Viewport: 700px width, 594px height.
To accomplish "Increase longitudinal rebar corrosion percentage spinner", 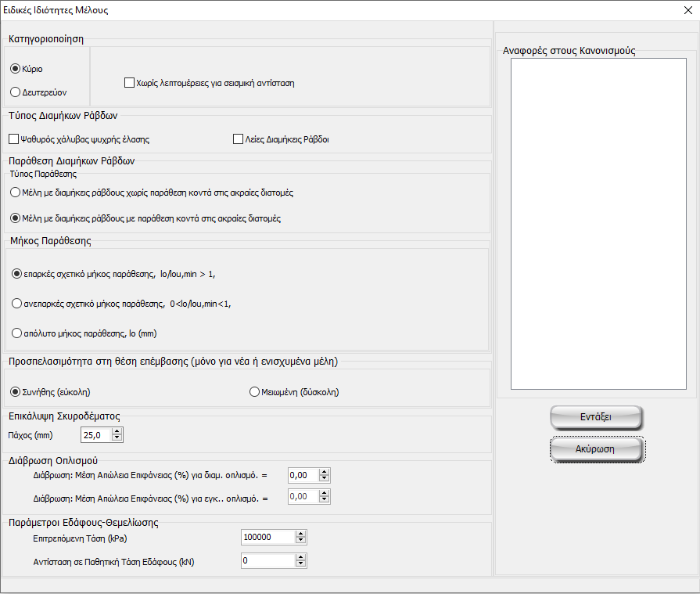I will tap(325, 471).
